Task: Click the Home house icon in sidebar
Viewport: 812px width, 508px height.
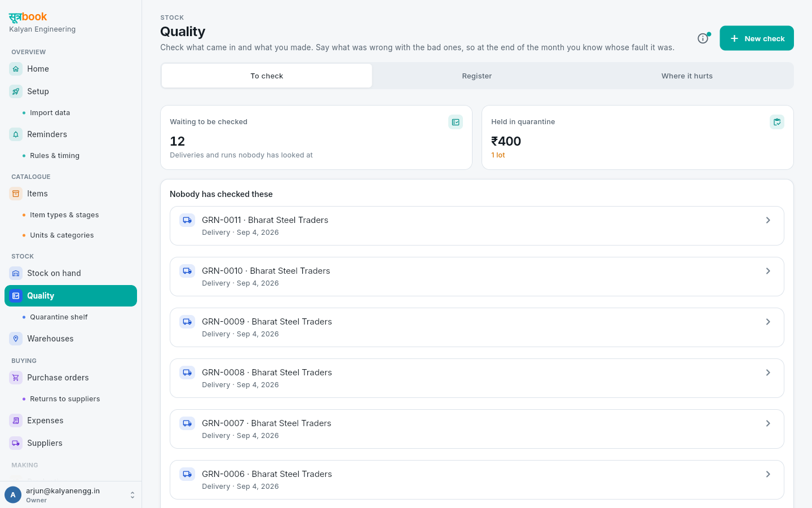Action: pyautogui.click(x=16, y=69)
